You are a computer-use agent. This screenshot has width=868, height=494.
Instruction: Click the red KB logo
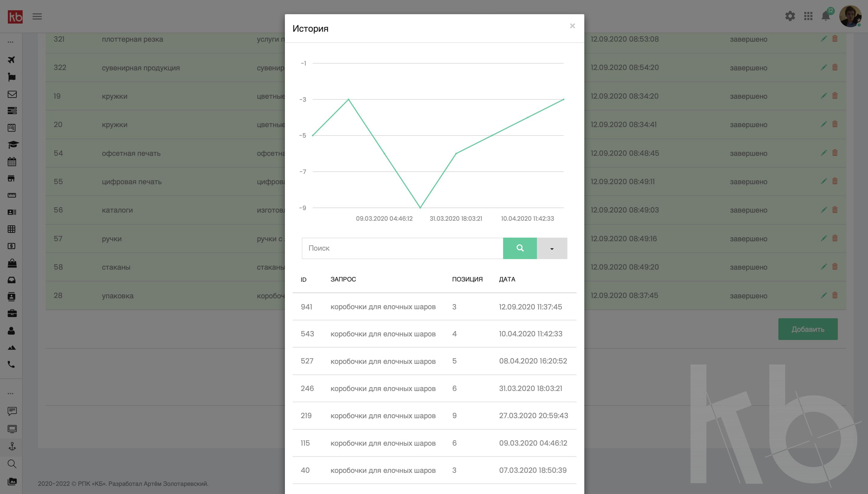click(15, 16)
